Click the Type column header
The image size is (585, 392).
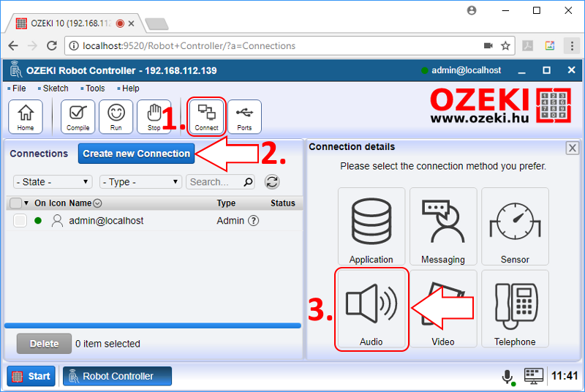pyautogui.click(x=226, y=203)
